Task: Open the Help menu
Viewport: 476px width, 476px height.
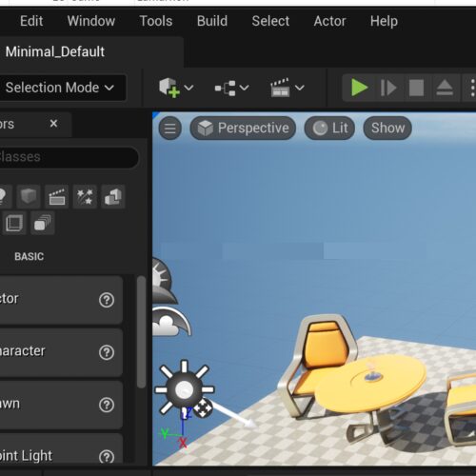Action: pos(384,21)
